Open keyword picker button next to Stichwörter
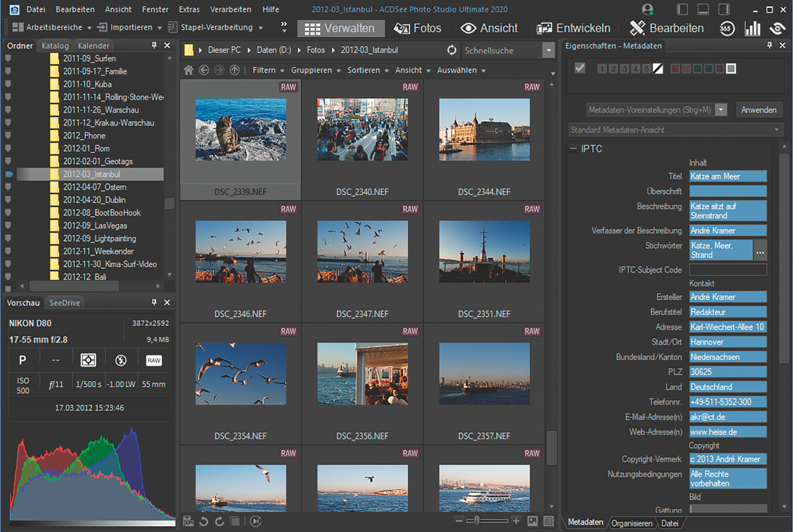 pos(760,251)
